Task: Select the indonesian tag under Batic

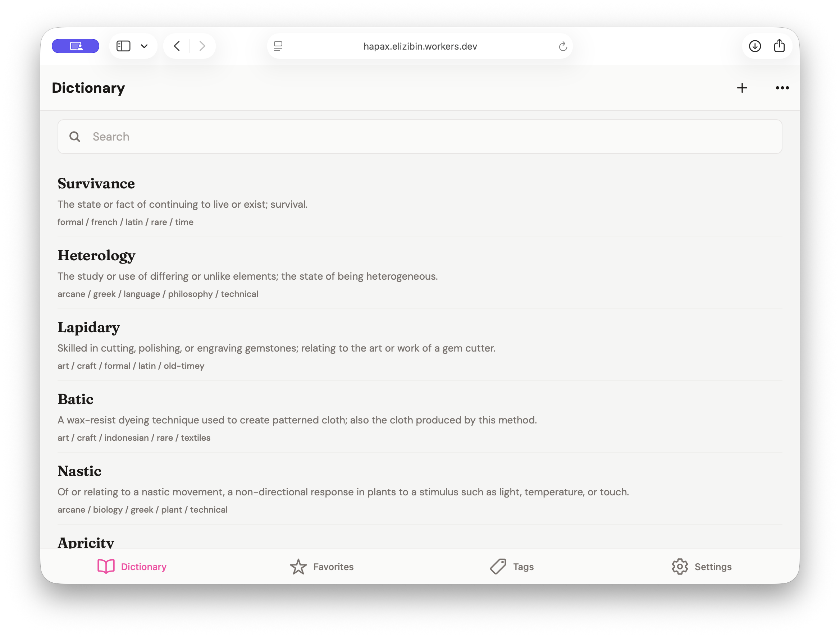Action: [127, 437]
